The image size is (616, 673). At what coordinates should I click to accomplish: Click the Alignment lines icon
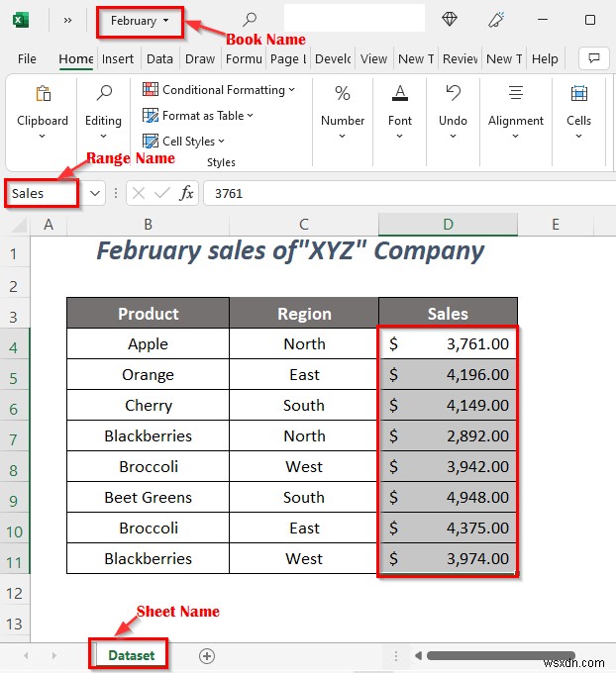516,93
